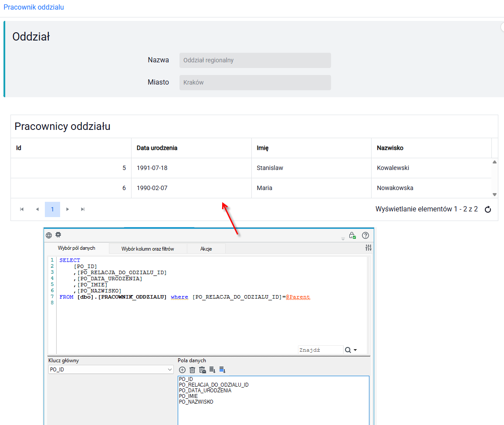Open the sliders settings icon beside the tabs
The width and height of the screenshot is (504, 425).
(369, 248)
